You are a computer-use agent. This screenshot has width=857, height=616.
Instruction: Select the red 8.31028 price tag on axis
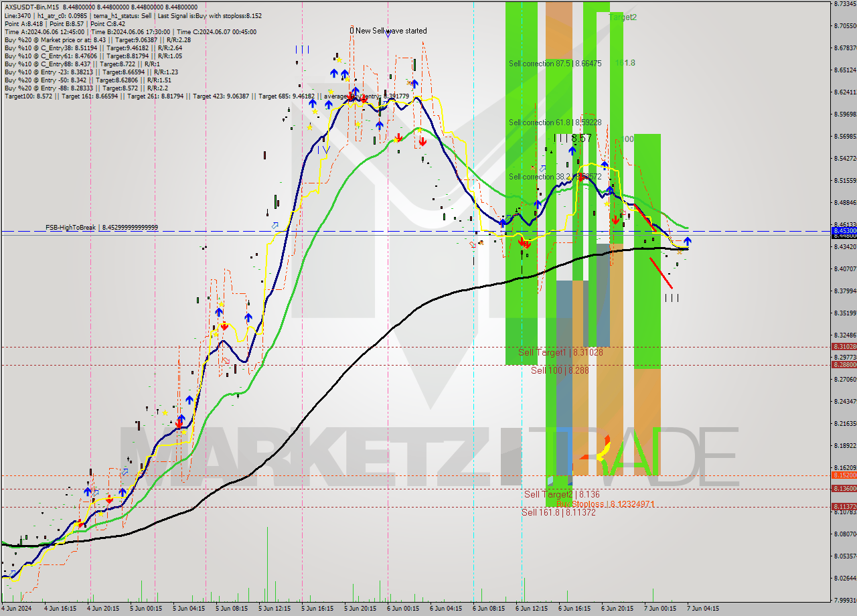click(843, 346)
